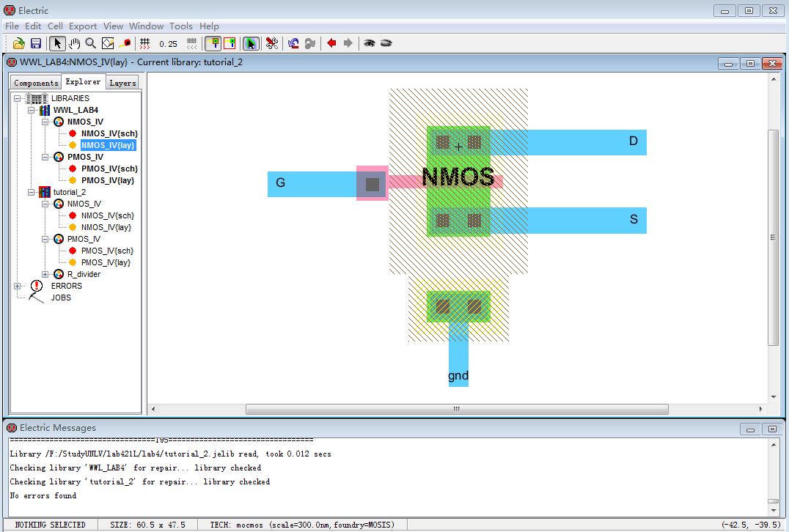Open the Tools menu
The image size is (789, 532).
pos(181,26)
